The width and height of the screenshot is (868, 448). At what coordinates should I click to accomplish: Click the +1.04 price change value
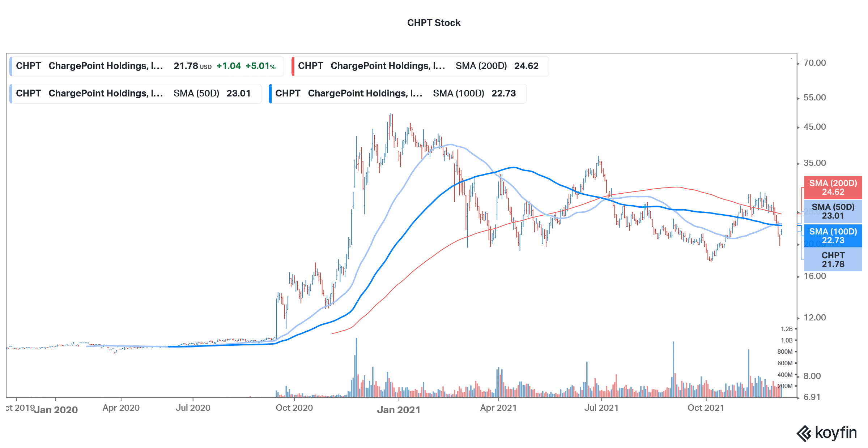(x=229, y=66)
